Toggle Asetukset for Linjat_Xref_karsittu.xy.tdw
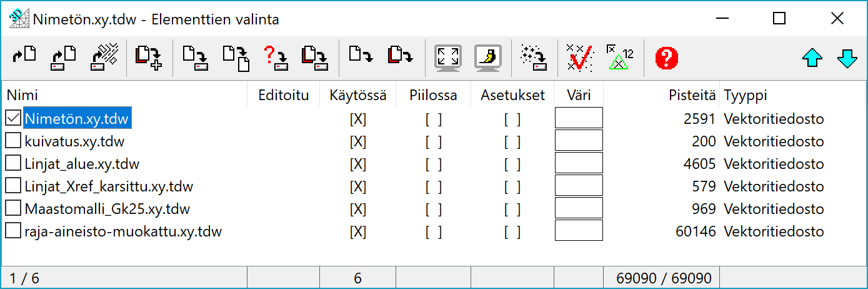The height and width of the screenshot is (289, 868). 512,186
